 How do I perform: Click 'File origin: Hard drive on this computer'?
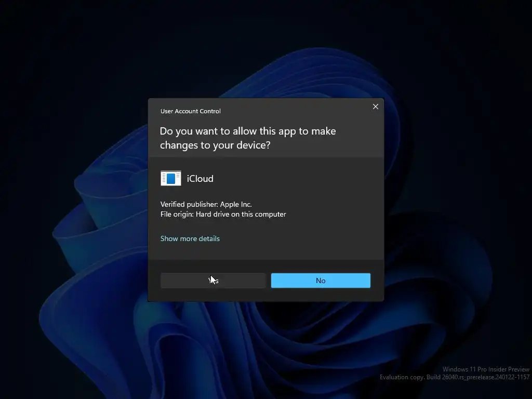pos(223,214)
